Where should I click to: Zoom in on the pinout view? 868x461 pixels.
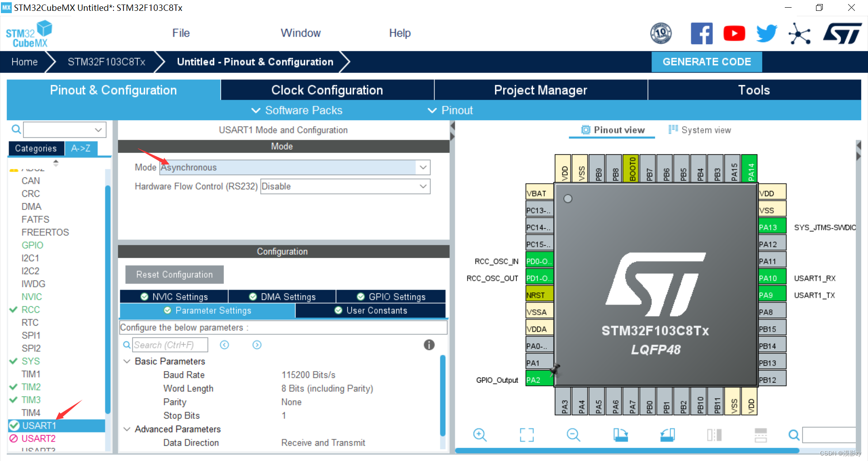point(480,435)
